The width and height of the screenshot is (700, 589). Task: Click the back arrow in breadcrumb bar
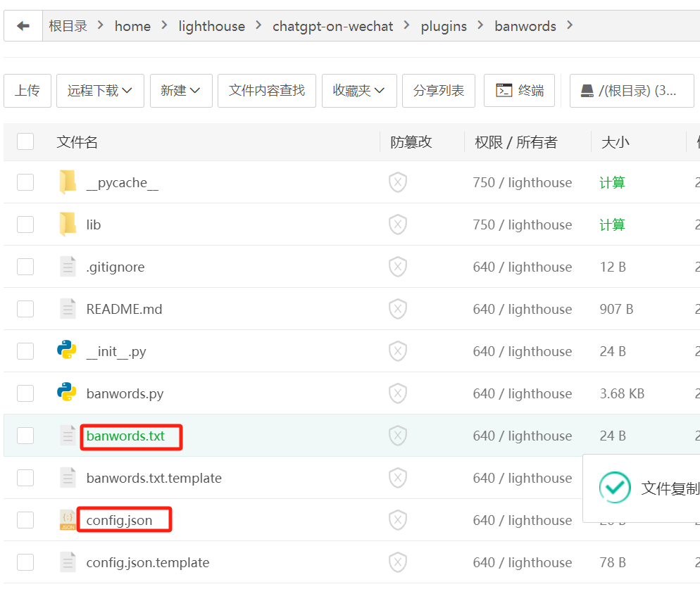[x=23, y=26]
